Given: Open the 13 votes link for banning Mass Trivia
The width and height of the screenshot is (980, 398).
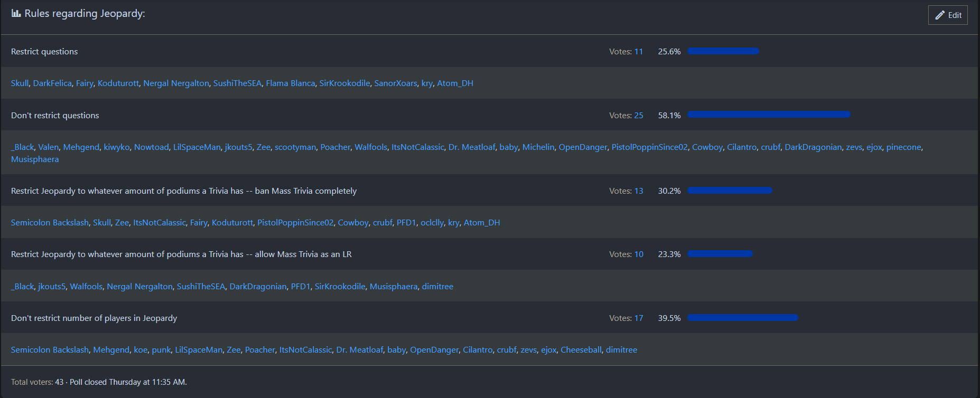Looking at the screenshot, I should coord(638,191).
